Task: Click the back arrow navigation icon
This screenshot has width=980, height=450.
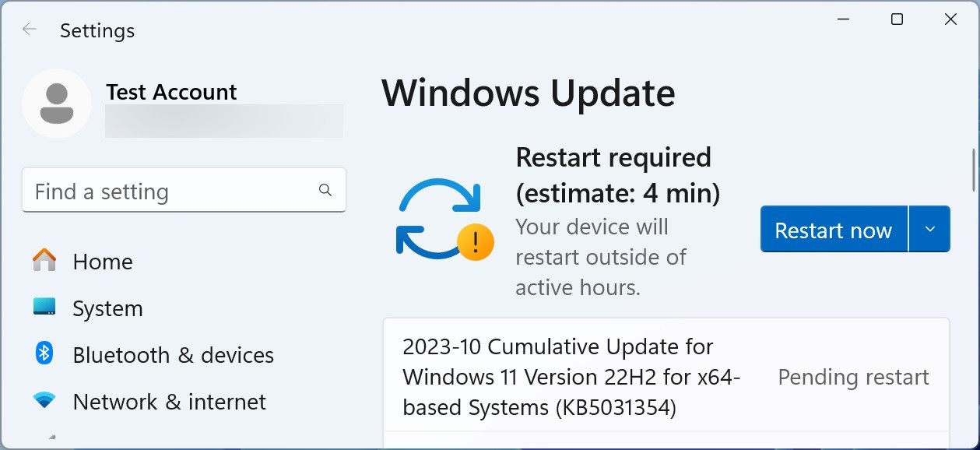Action: tap(28, 29)
